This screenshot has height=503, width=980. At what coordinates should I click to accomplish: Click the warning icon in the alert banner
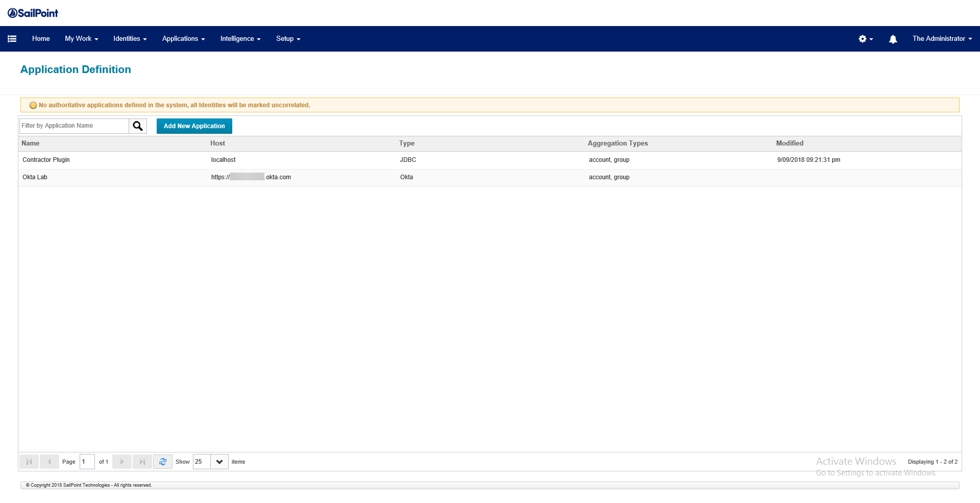pyautogui.click(x=33, y=105)
